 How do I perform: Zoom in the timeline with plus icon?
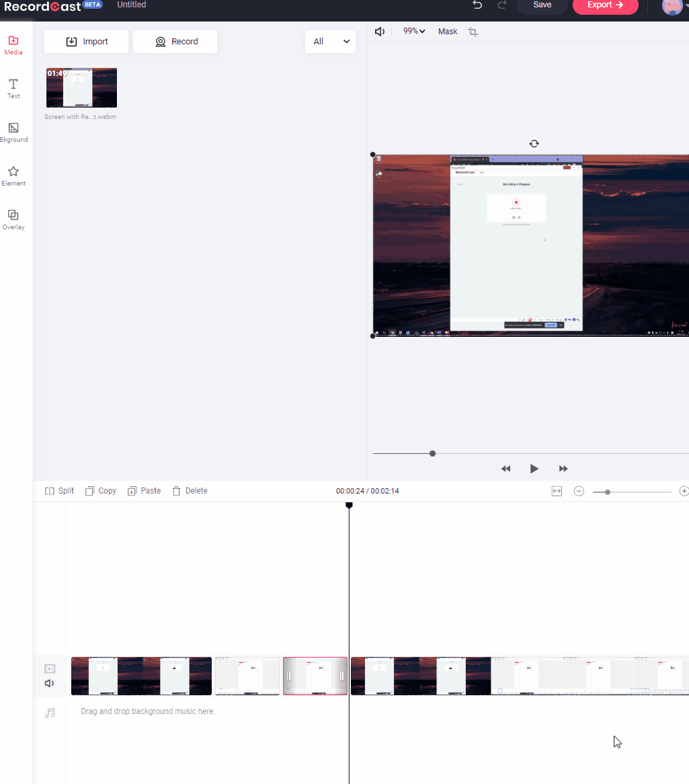click(x=684, y=492)
